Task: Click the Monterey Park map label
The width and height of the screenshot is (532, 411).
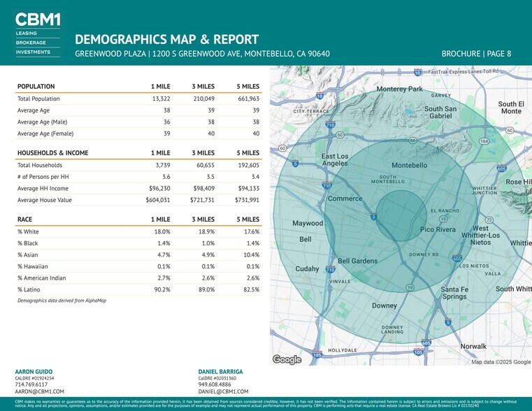Action: [x=400, y=89]
